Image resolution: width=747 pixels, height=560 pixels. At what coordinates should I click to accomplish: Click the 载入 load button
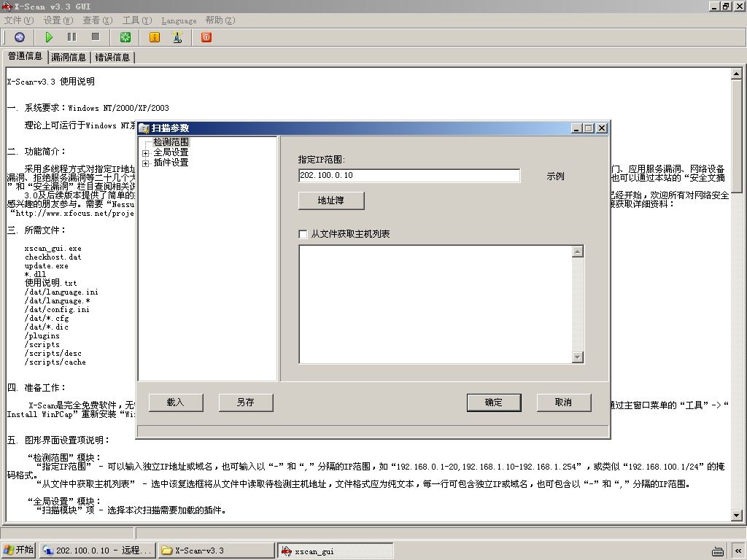[x=176, y=402]
